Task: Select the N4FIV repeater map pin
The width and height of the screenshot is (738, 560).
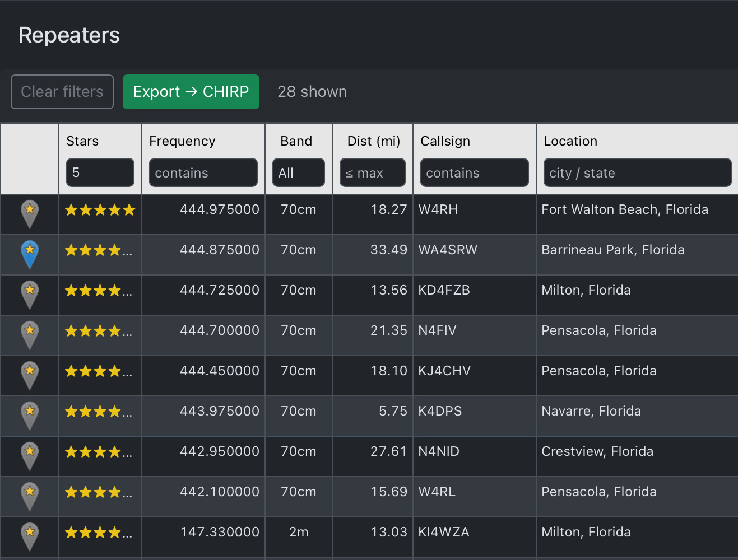Action: tap(30, 334)
